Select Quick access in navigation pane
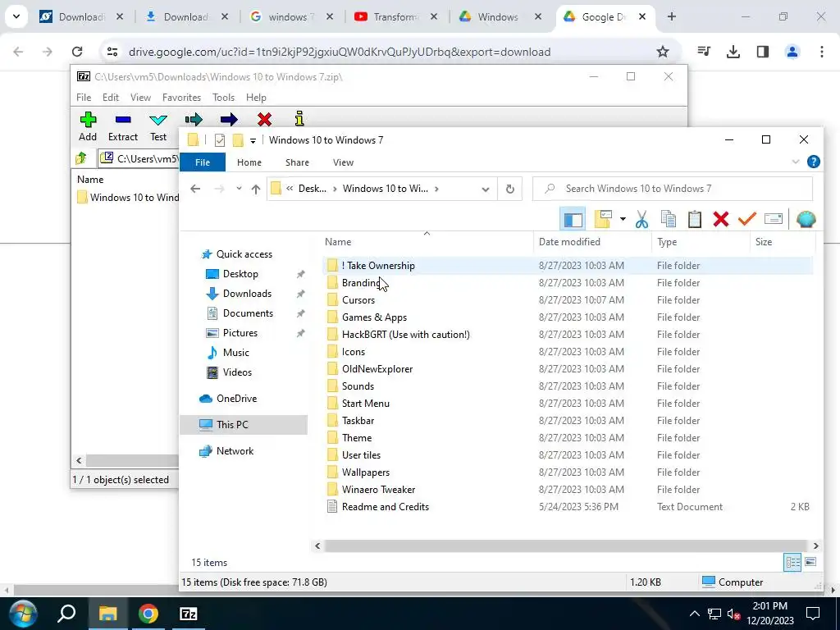This screenshot has height=630, width=840. click(244, 254)
